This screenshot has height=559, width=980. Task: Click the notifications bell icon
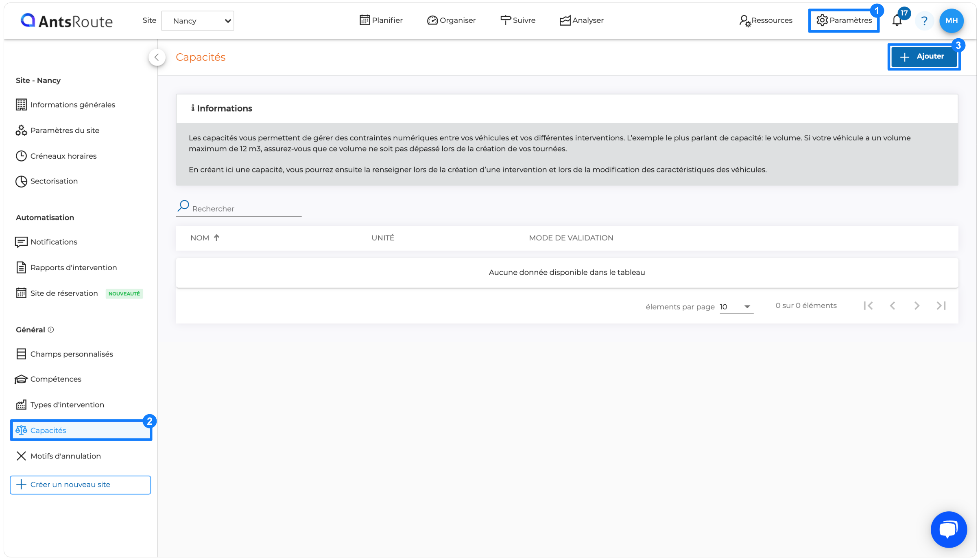coord(897,20)
